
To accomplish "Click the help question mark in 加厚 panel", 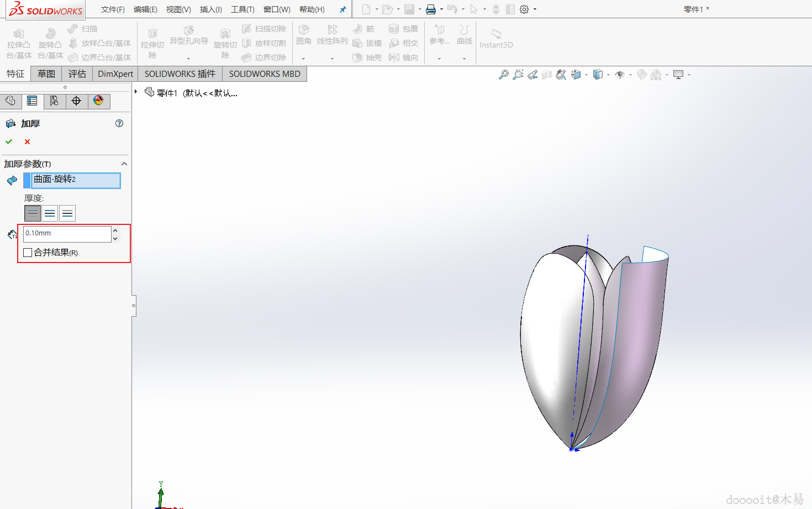I will pyautogui.click(x=119, y=123).
